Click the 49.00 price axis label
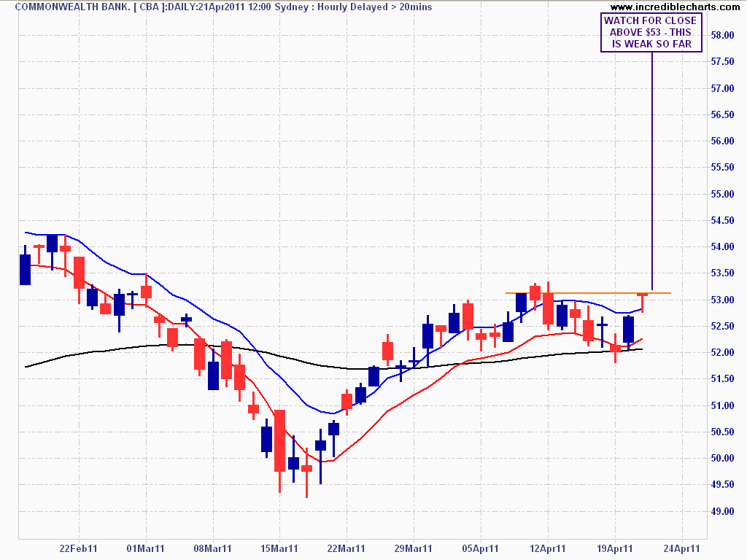The height and width of the screenshot is (560, 747). 722,511
